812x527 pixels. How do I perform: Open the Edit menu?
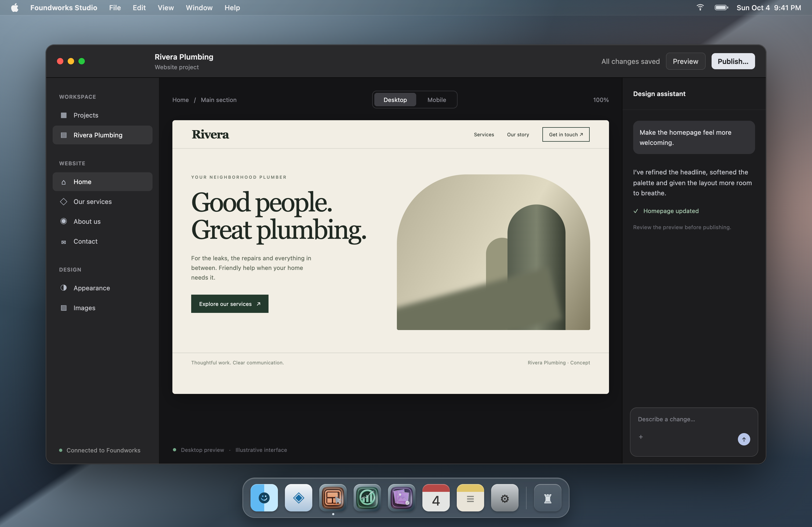(139, 8)
